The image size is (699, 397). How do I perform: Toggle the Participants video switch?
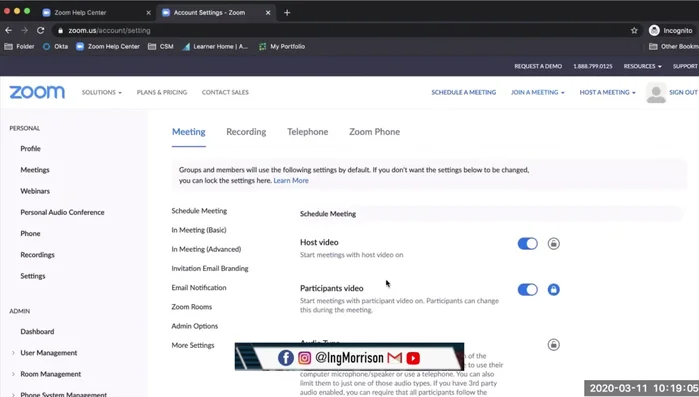coord(528,290)
